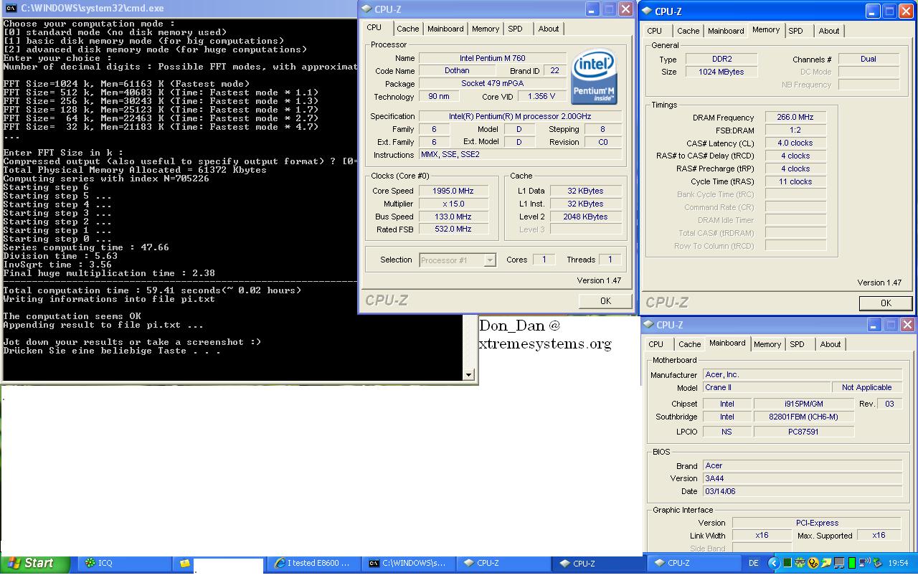
Task: Open Safely Remove Hardware tray icon
Action: click(x=878, y=563)
